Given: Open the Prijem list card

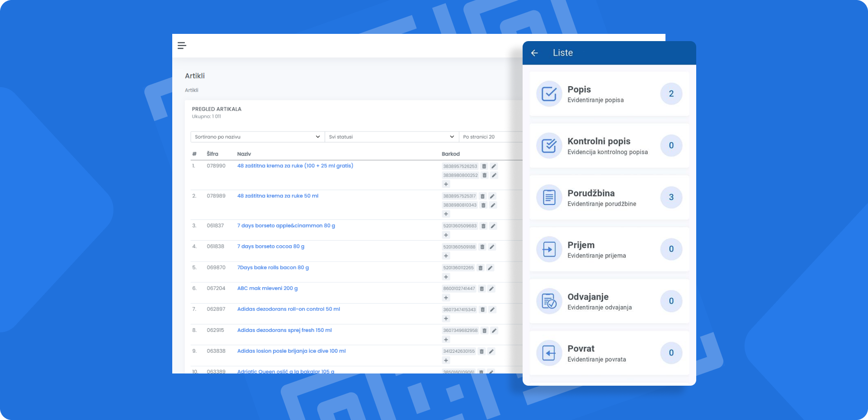Looking at the screenshot, I should coord(609,249).
